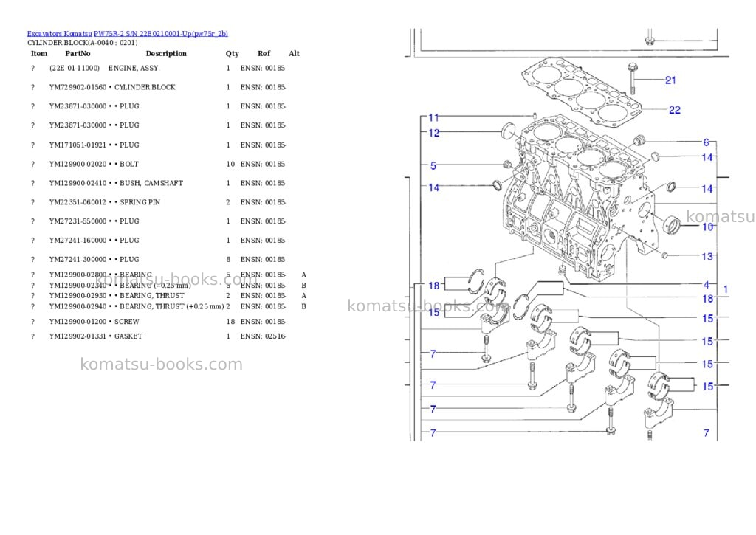The height and width of the screenshot is (535, 756).
Task: Click quantity 18 in the SCREW row
Action: click(x=230, y=322)
